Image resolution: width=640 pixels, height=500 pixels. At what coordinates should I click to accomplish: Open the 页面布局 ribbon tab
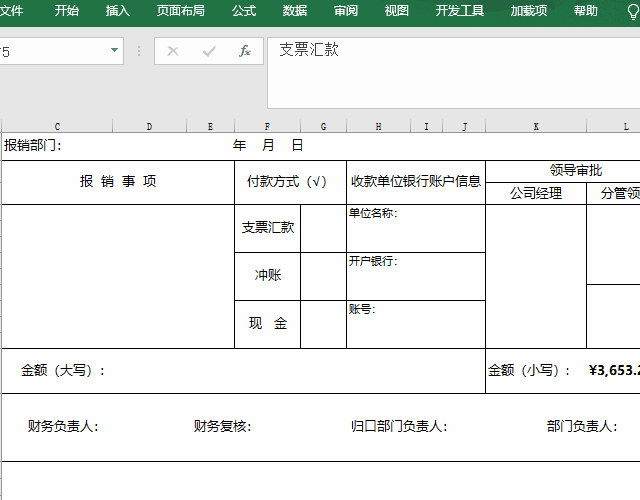coord(180,10)
